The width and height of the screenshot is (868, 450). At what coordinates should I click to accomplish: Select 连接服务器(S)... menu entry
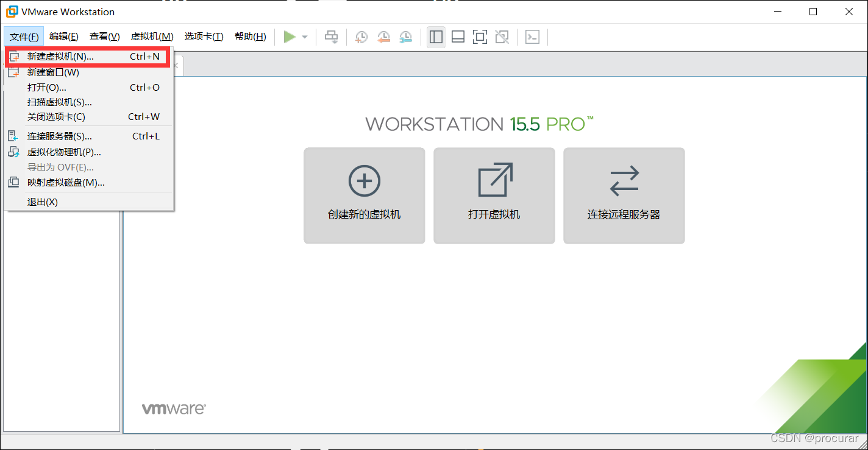(89, 136)
